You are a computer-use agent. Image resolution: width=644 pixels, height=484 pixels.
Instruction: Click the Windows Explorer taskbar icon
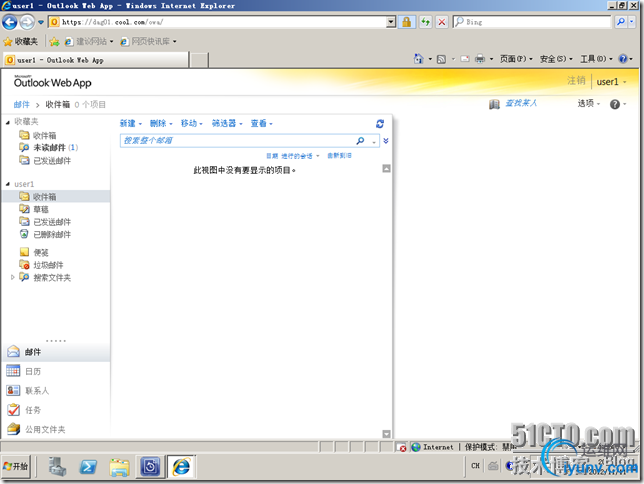(119, 467)
